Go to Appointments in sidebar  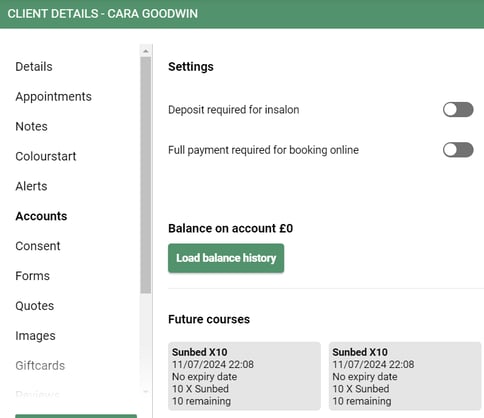pos(53,97)
